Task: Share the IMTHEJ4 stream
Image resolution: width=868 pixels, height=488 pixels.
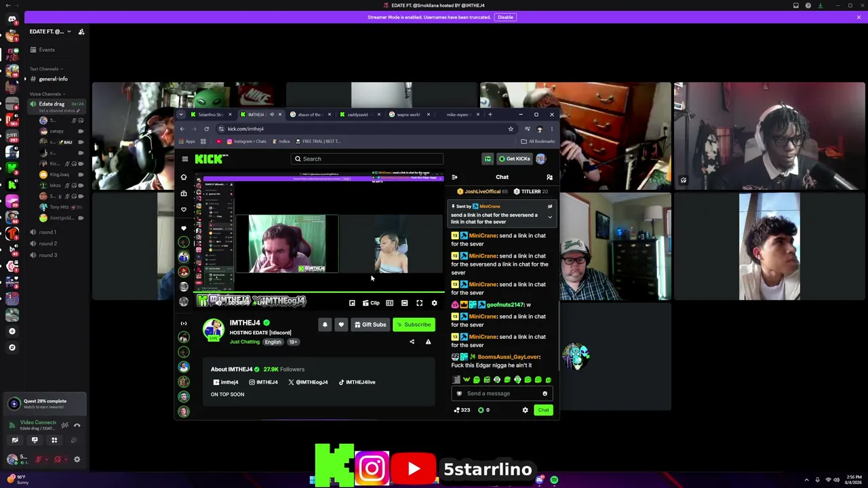Action: (x=412, y=342)
